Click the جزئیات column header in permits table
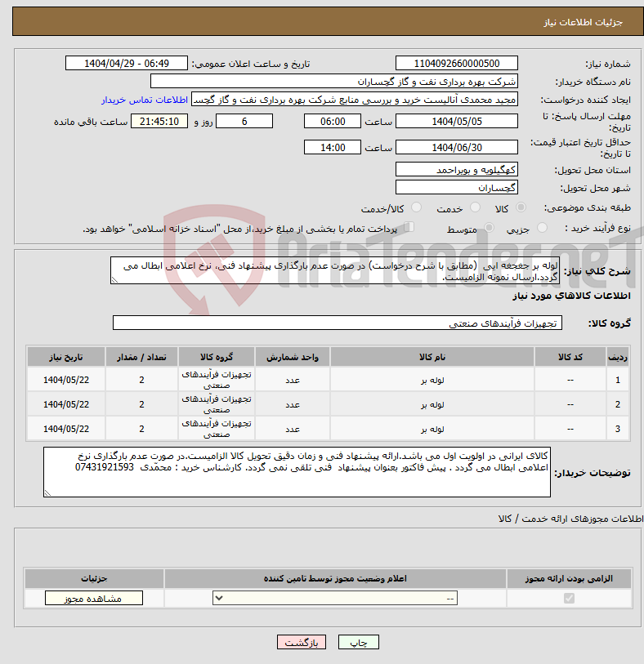Viewport: 644px width, 664px height. pos(94,578)
